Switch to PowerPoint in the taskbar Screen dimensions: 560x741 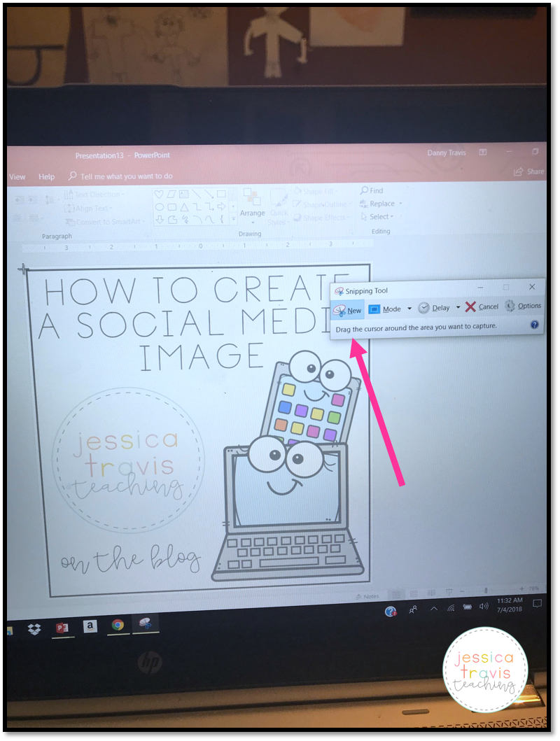coord(62,628)
